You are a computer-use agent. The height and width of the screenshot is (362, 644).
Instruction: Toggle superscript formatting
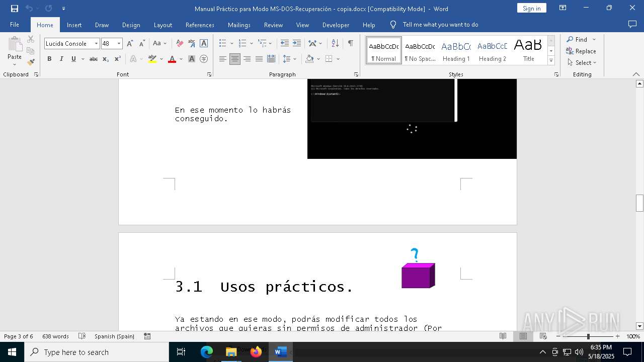point(117,59)
